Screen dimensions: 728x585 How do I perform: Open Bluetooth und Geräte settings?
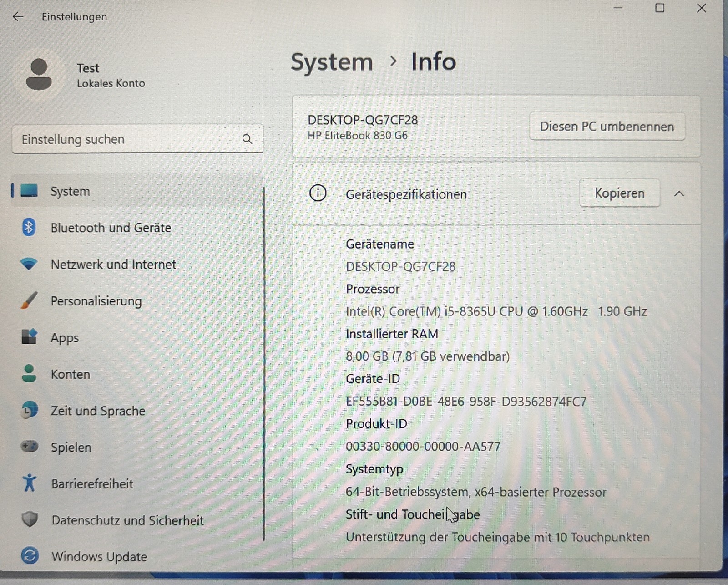click(137, 227)
